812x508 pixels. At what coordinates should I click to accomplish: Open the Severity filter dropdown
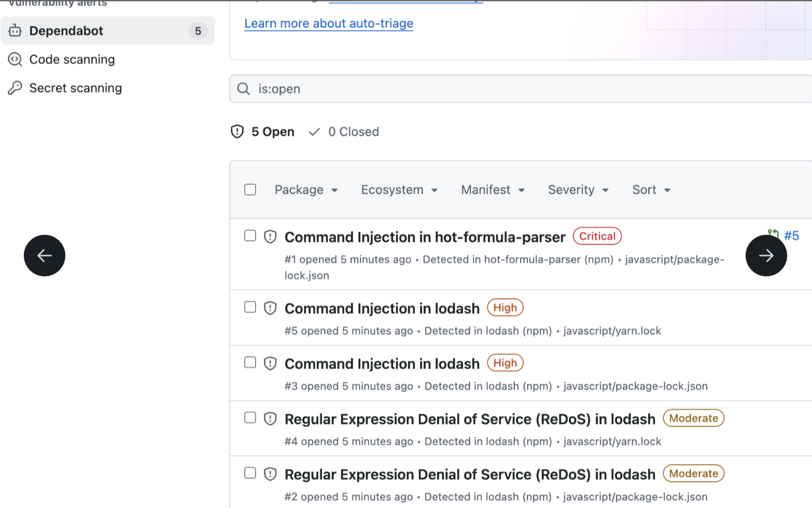[578, 190]
